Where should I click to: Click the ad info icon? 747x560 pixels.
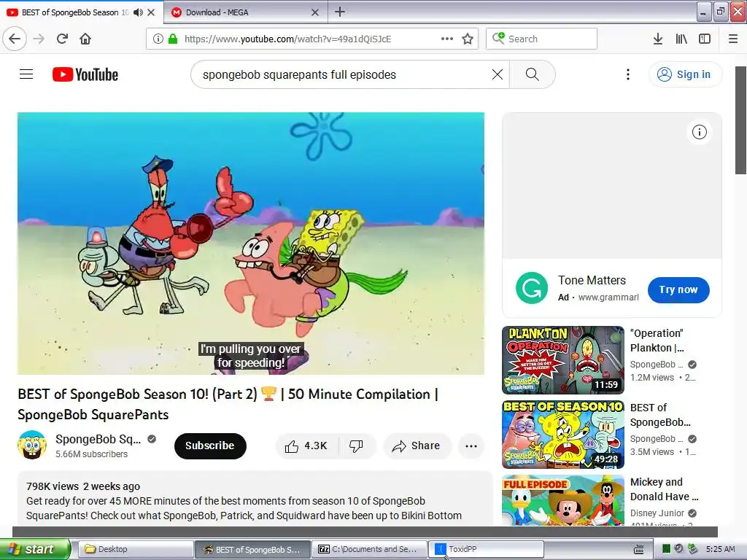(700, 132)
